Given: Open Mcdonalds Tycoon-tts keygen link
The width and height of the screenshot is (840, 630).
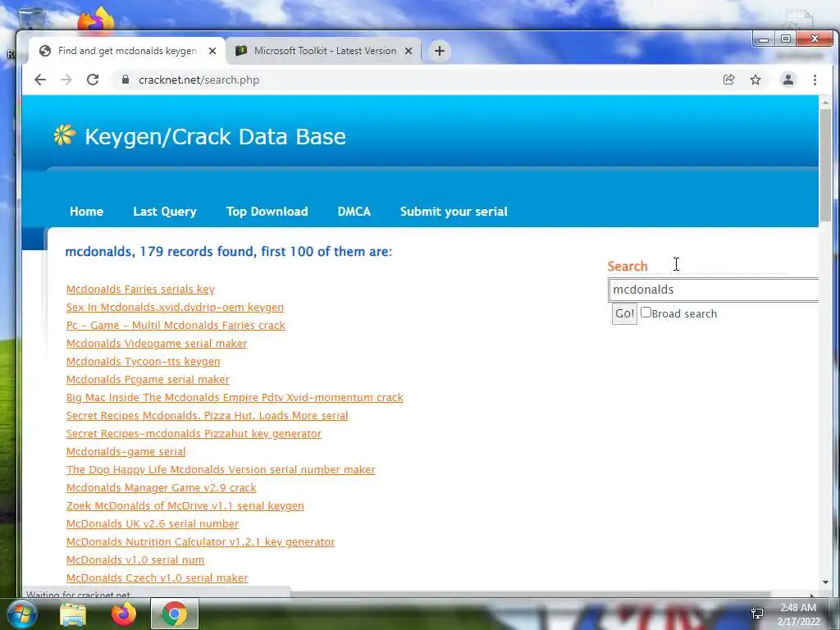Looking at the screenshot, I should click(x=143, y=362).
